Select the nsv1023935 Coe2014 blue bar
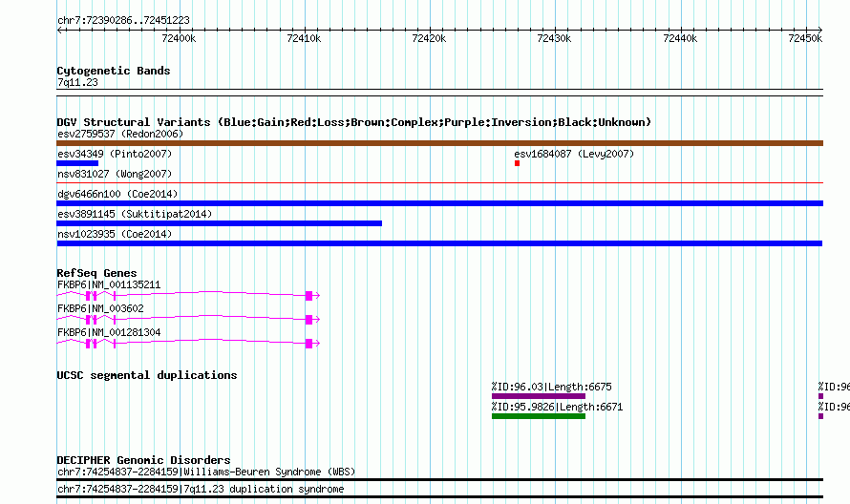Viewport: 850px width, 504px height. click(439, 243)
